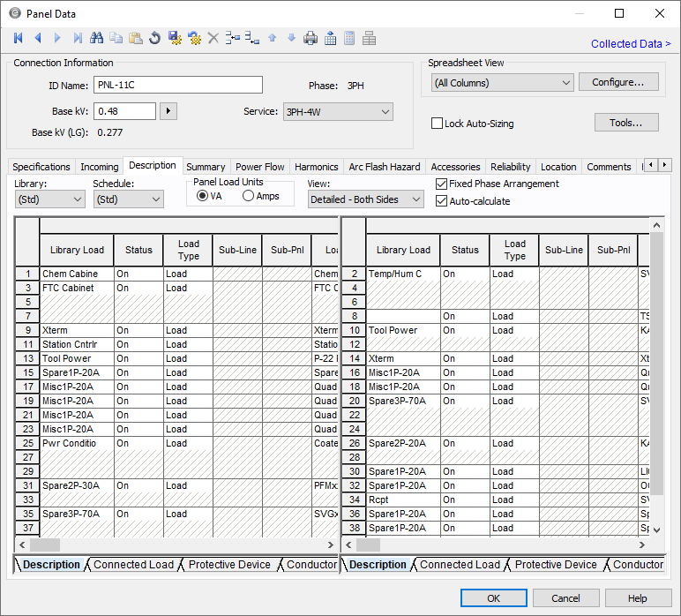Click the Paste clipboard icon

pyautogui.click(x=136, y=38)
